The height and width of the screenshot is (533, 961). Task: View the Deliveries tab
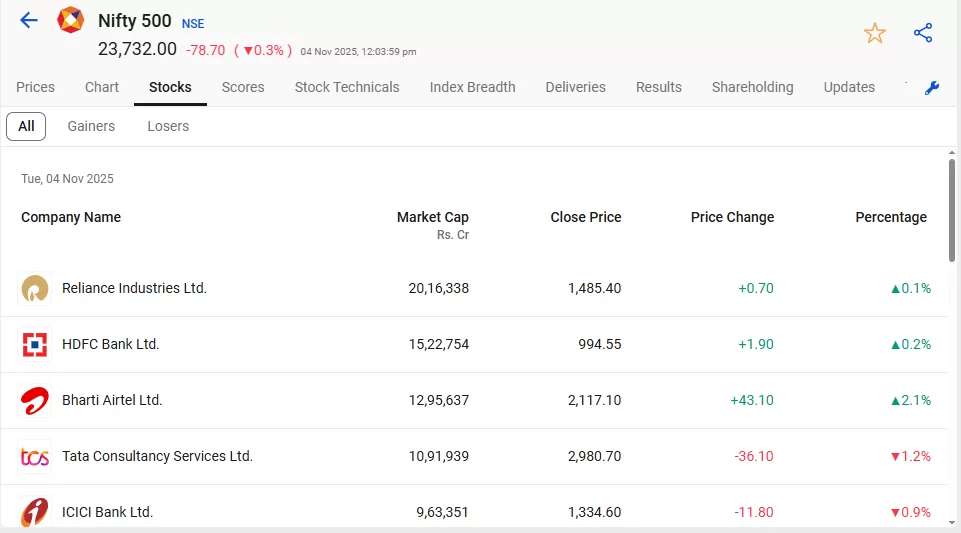pyautogui.click(x=575, y=87)
